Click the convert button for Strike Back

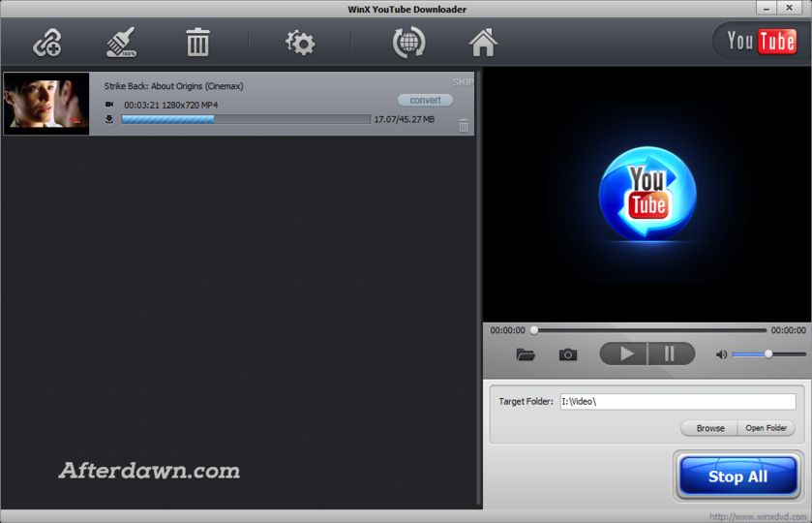tap(425, 100)
